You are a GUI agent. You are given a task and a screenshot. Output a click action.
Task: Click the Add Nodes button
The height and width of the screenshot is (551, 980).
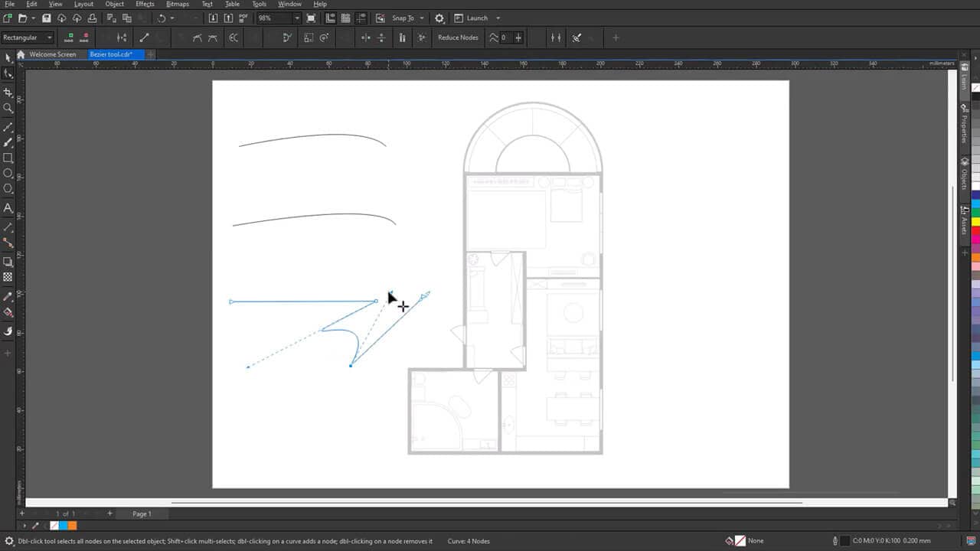tap(69, 37)
